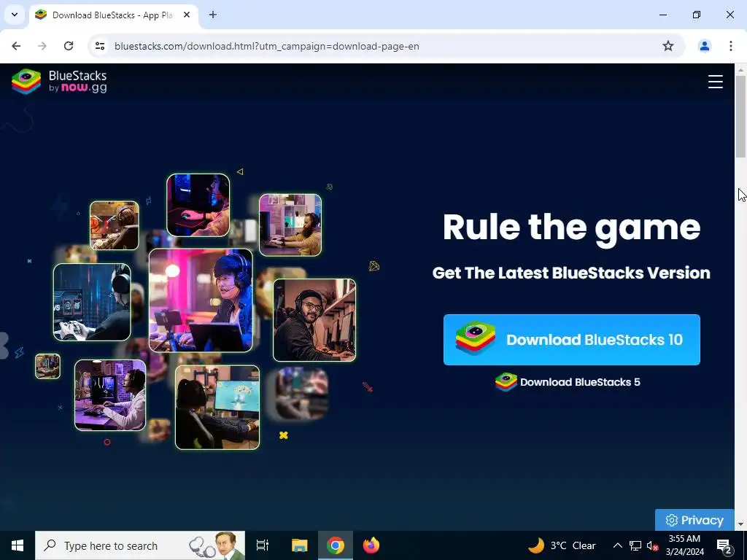This screenshot has width=747, height=560.
Task: Click the browser forward arrow
Action: tap(42, 46)
